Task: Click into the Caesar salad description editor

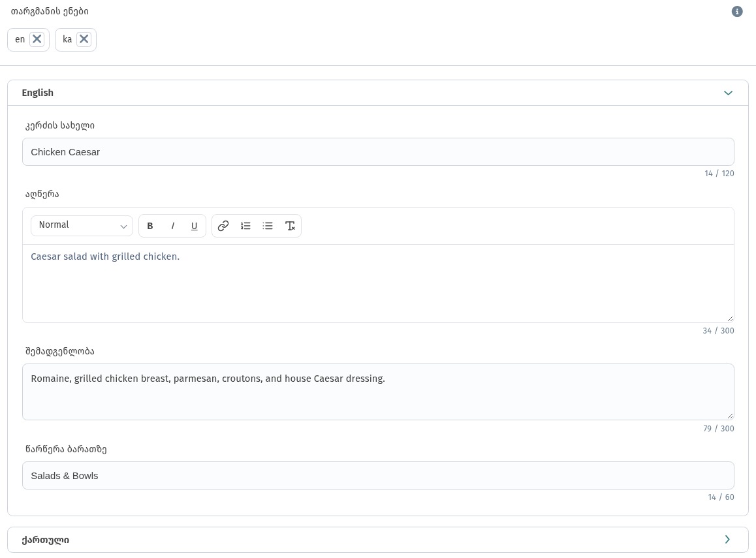Action: coord(378,283)
